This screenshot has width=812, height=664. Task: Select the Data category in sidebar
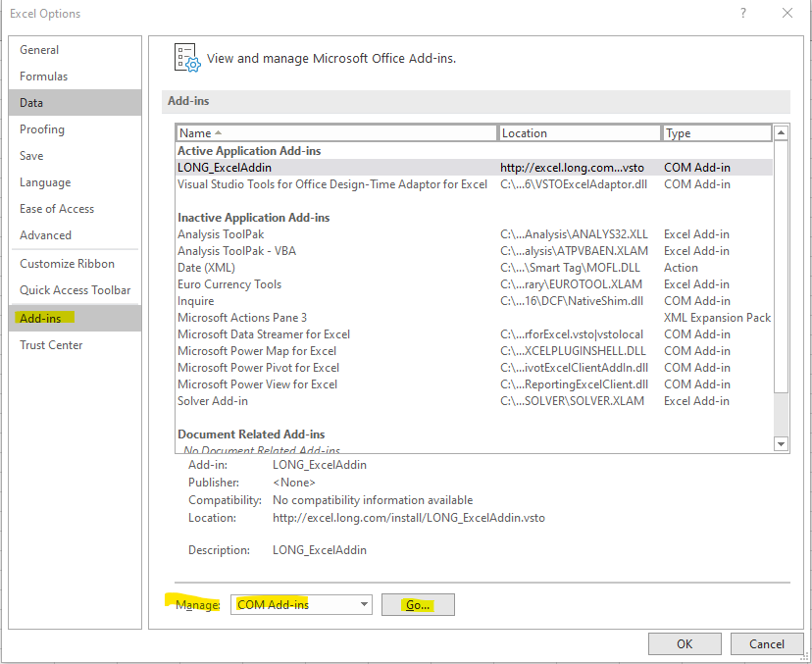pos(76,103)
